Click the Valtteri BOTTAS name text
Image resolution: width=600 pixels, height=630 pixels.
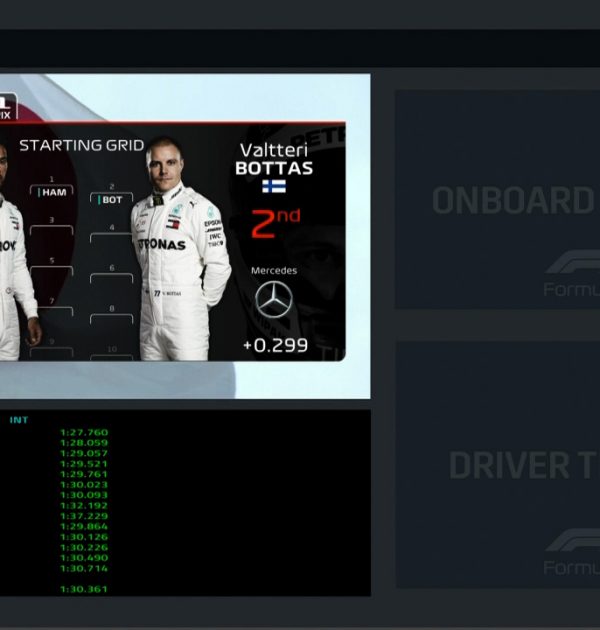point(274,160)
